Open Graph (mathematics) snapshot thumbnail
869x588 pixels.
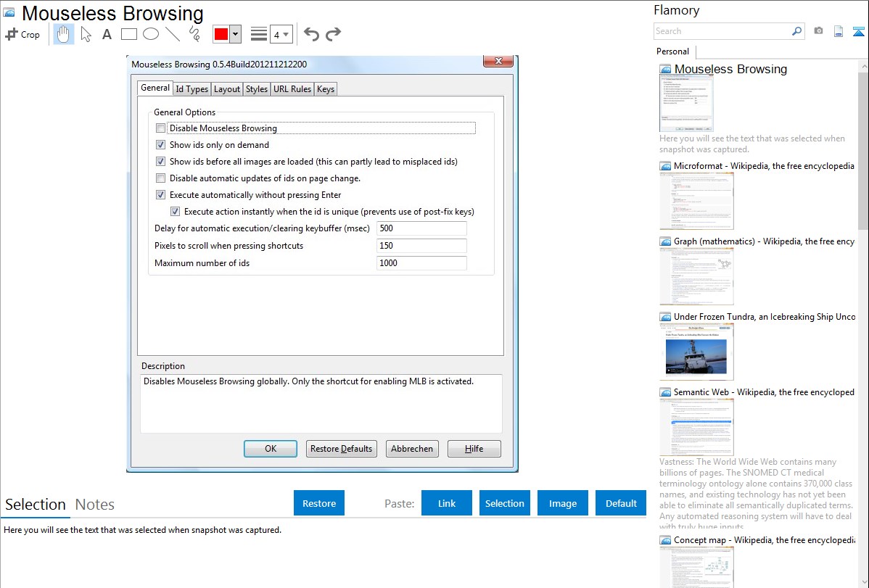(x=696, y=276)
